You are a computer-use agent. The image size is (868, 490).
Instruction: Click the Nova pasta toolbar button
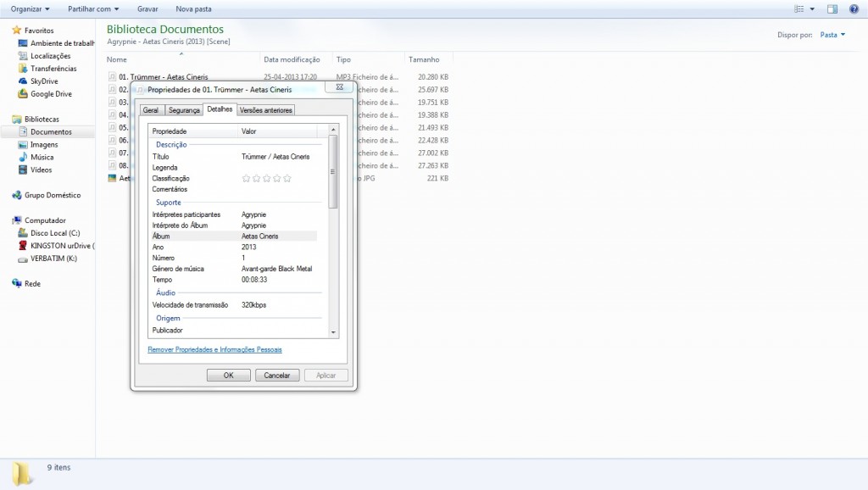pos(193,8)
